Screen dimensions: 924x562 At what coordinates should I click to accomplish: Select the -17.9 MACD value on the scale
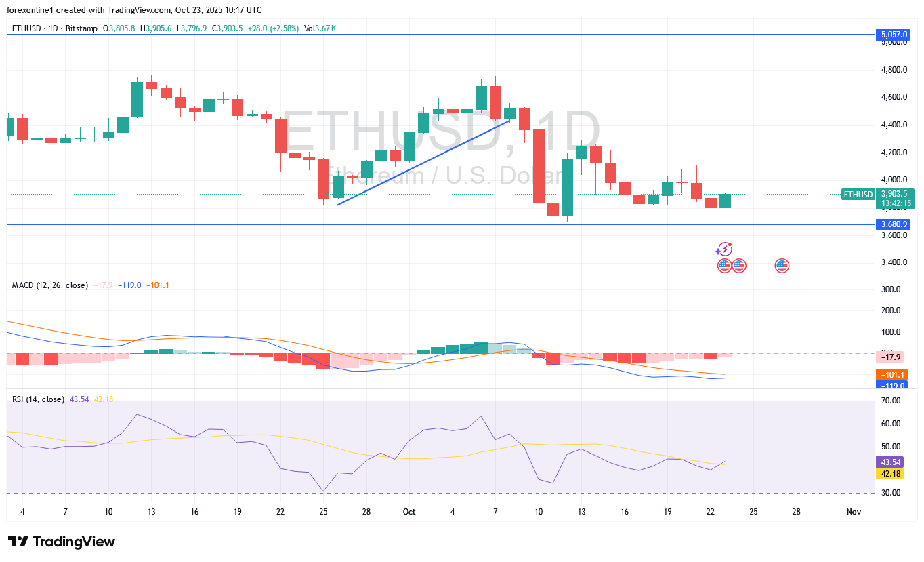pos(891,357)
